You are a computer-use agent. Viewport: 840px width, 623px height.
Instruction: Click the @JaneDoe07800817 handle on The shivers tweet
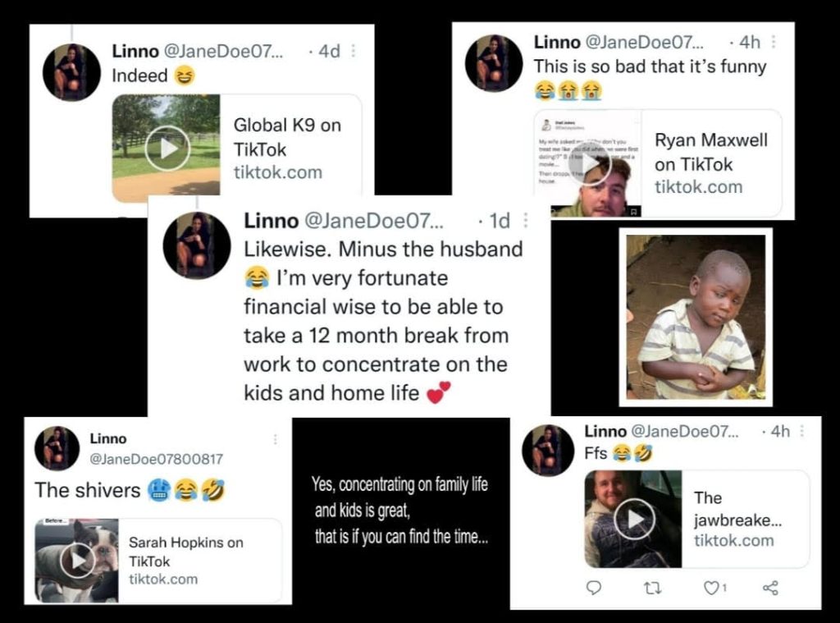point(156,459)
